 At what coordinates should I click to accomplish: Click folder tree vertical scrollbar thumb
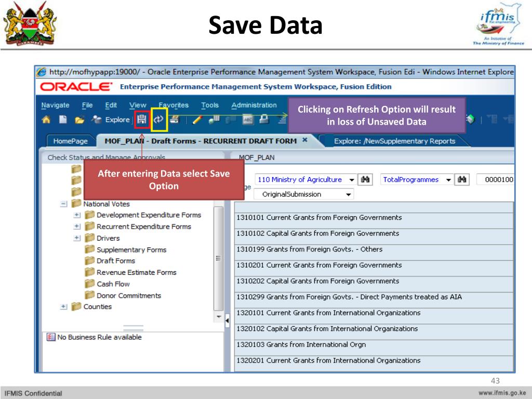click(219, 258)
